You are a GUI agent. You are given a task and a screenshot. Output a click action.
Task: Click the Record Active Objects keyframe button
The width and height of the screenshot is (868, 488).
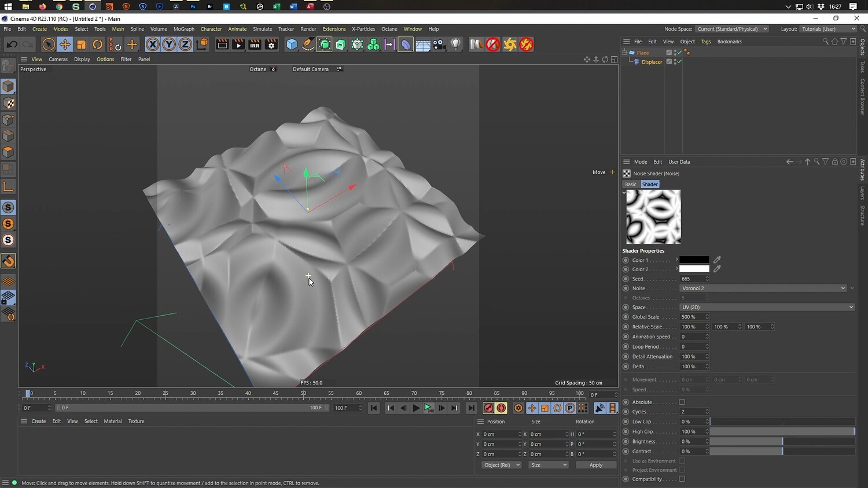click(x=488, y=408)
